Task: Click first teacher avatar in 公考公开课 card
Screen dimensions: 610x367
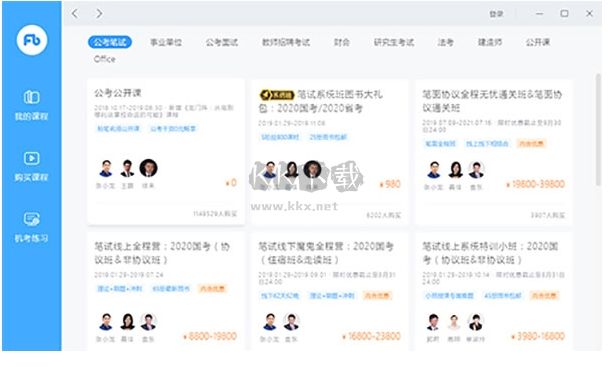Action: (x=106, y=168)
